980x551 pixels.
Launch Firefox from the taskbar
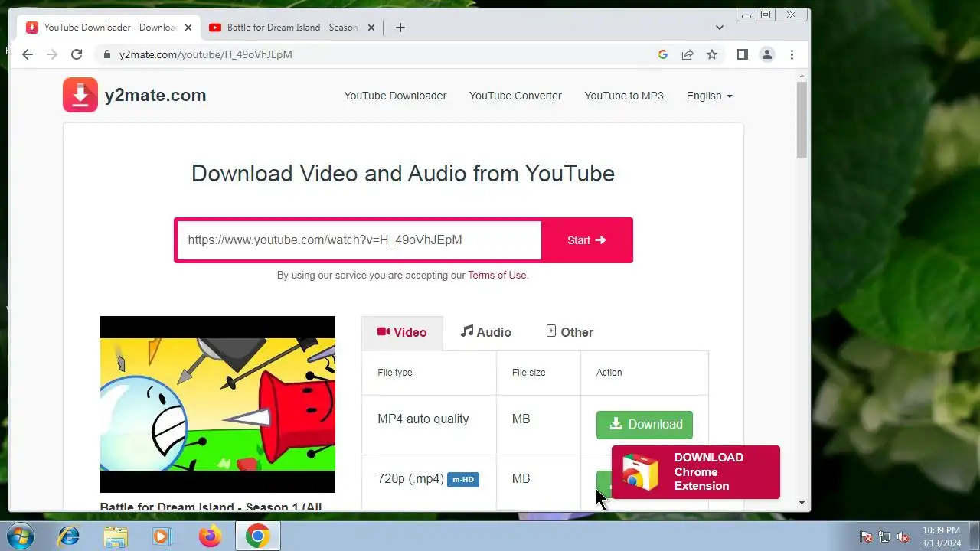[x=210, y=536]
